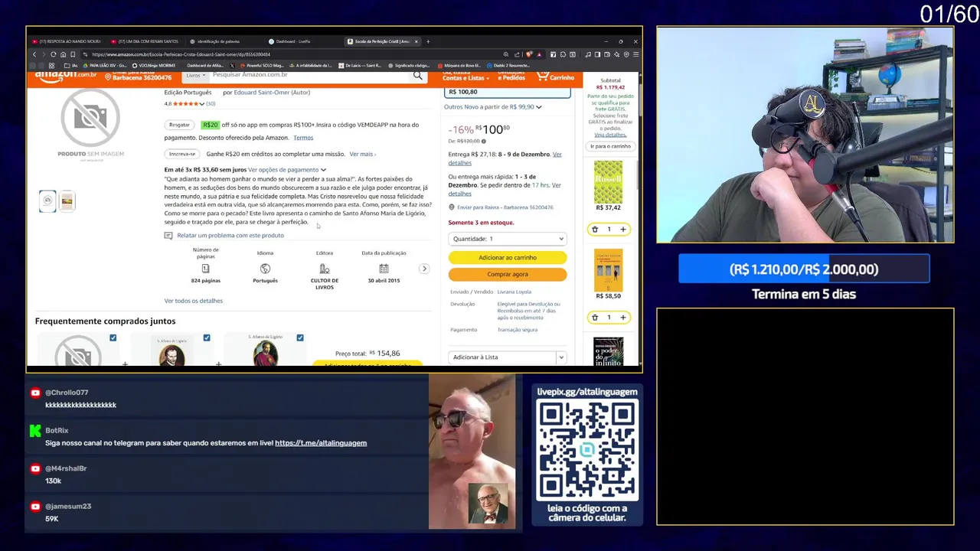This screenshot has width=980, height=551.
Task: Expand the 4,8 star rating popover
Action: 202,104
